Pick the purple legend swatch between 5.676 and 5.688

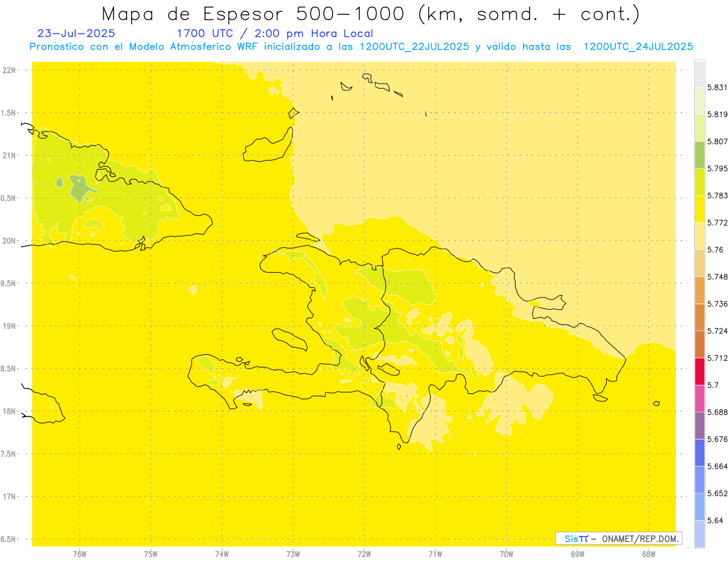point(699,426)
